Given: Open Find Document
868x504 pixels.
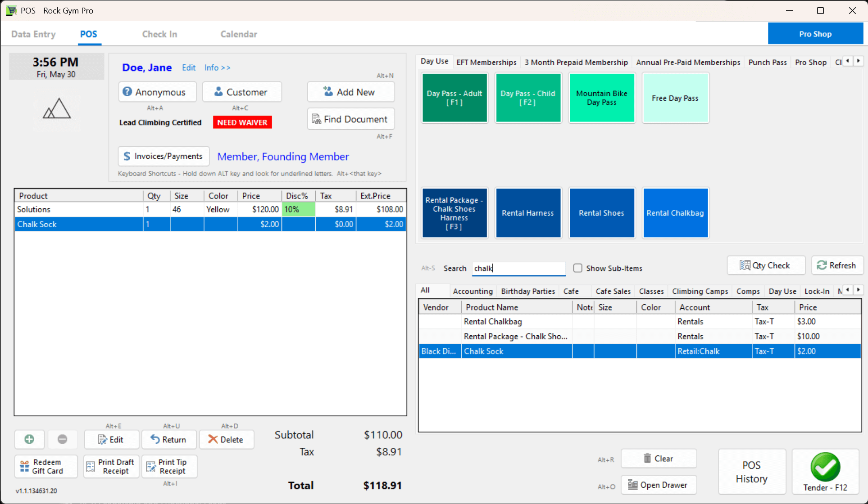Looking at the screenshot, I should (350, 119).
